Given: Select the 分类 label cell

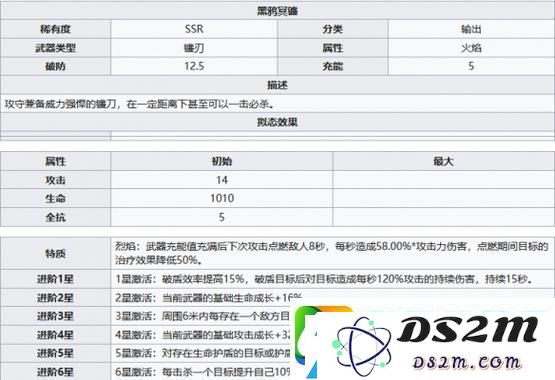Looking at the screenshot, I should pyautogui.click(x=332, y=29).
